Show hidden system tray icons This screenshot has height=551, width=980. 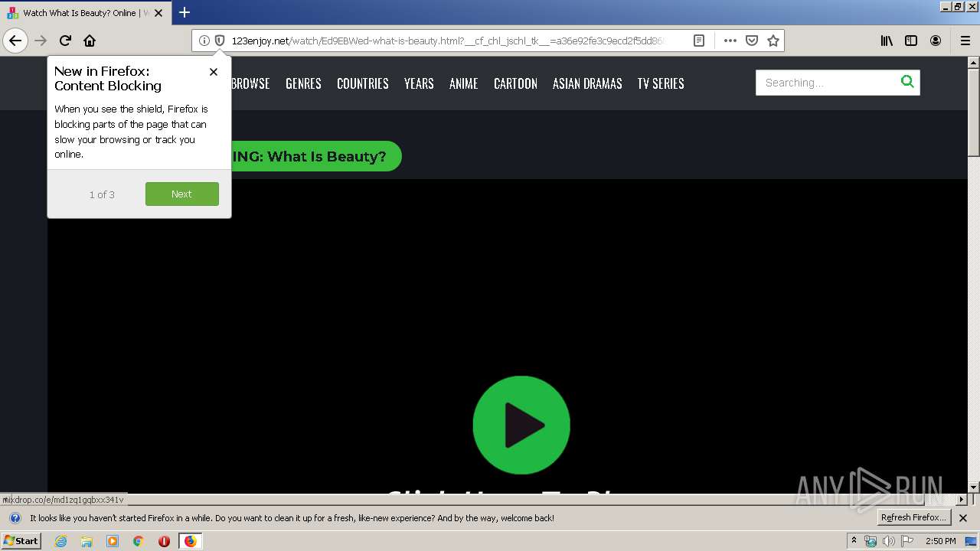pos(854,540)
